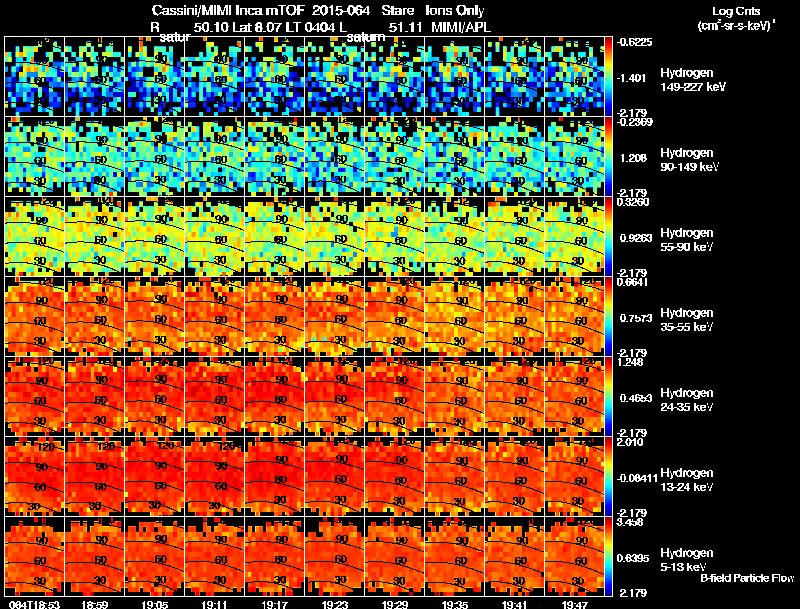Open the 149-227 keV panel at 064T18:53
The width and height of the screenshot is (800, 609).
click(x=35, y=77)
